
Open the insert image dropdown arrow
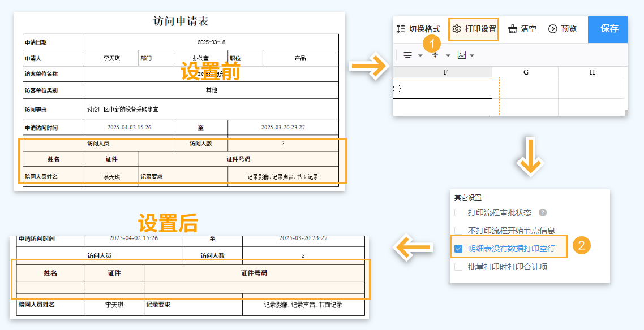click(x=472, y=55)
